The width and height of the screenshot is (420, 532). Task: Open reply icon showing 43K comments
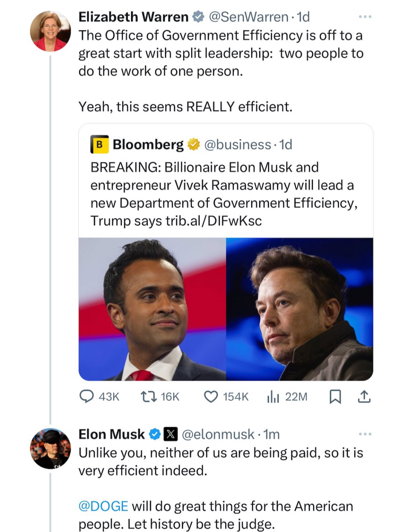[x=87, y=396]
